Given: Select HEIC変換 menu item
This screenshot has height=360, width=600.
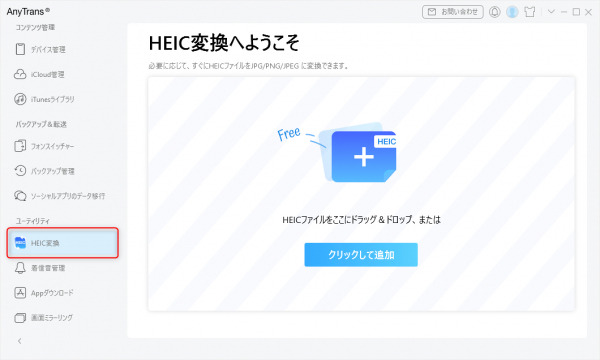Looking at the screenshot, I should click(x=63, y=243).
